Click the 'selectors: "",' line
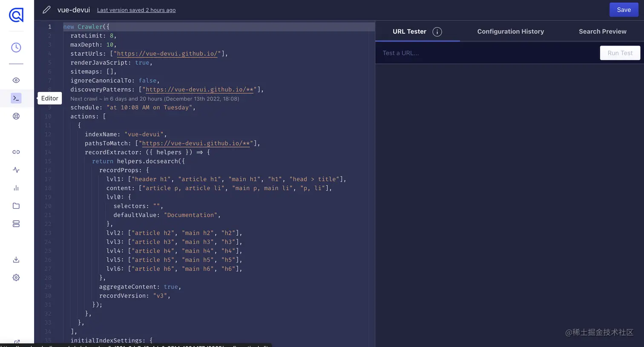The width and height of the screenshot is (644, 347). pyautogui.click(x=138, y=206)
